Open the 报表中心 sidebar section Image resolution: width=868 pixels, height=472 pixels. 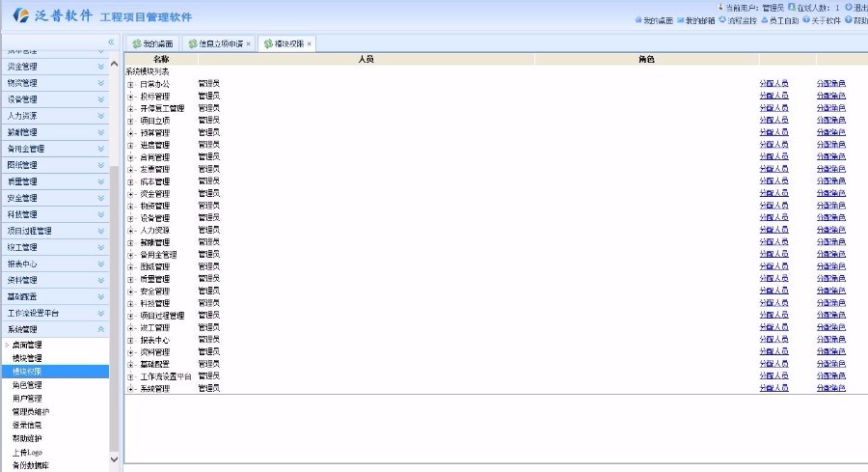tap(55, 264)
